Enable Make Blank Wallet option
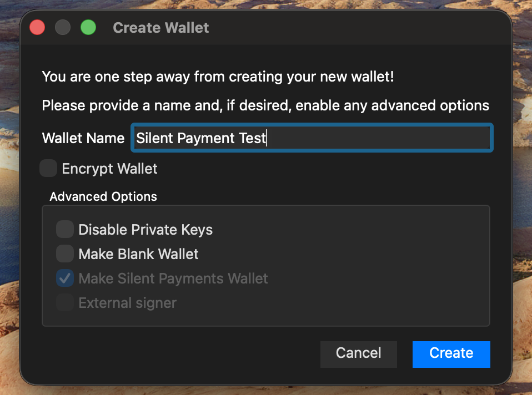Screen dimensions: 532x395 pyautogui.click(x=65, y=254)
